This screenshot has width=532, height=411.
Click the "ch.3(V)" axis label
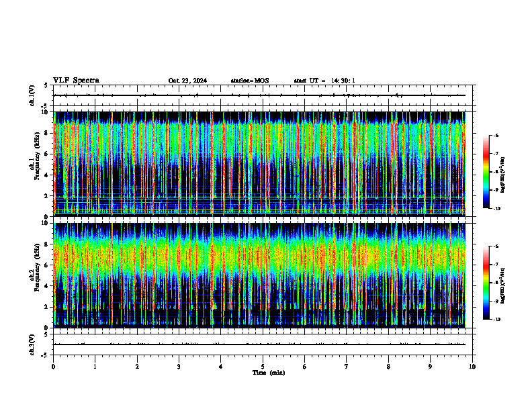point(32,345)
